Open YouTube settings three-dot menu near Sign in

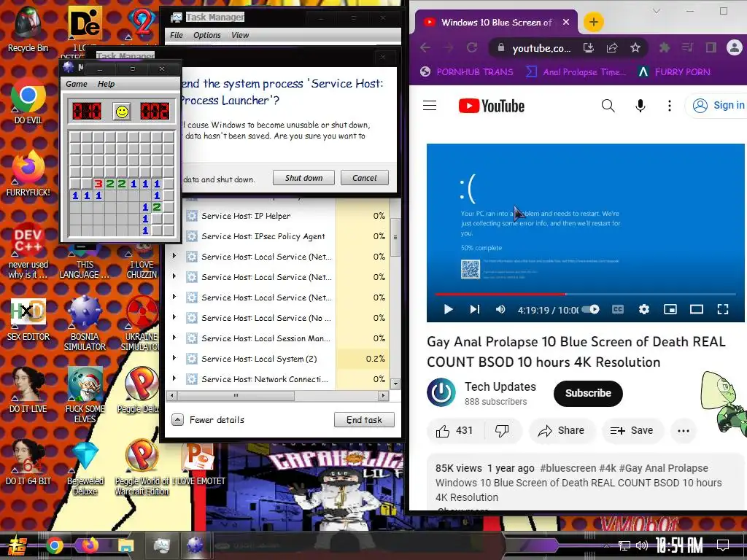click(670, 106)
